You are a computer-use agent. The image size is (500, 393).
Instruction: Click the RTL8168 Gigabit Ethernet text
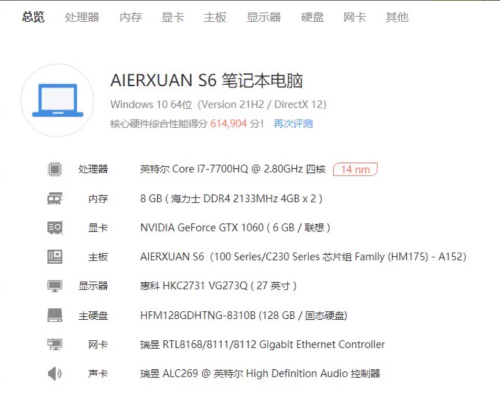point(262,344)
